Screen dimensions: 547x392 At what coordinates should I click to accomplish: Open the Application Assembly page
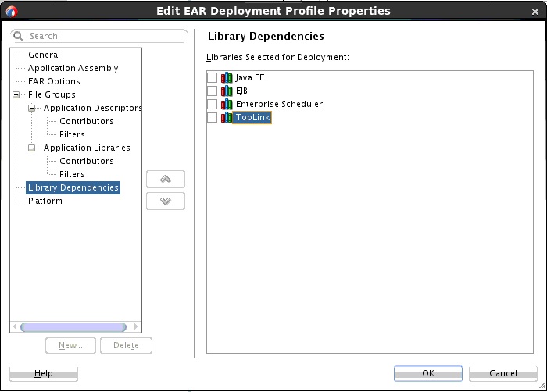point(73,68)
